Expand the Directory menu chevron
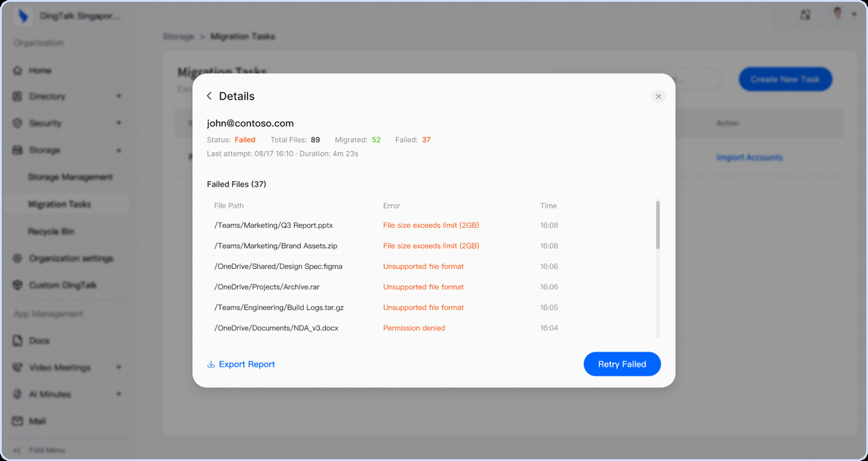The image size is (868, 461). tap(119, 97)
